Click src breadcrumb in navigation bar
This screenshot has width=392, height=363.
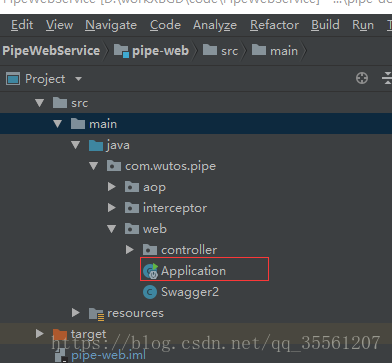(x=229, y=51)
